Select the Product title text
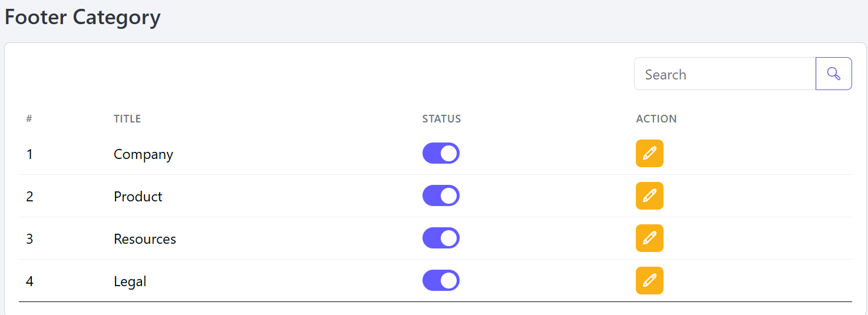This screenshot has width=868, height=315. coord(138,197)
